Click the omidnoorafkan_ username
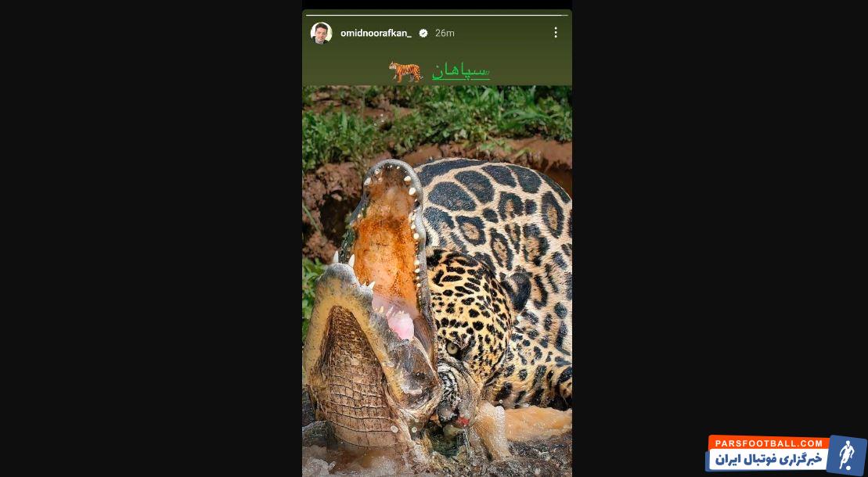This screenshot has width=868, height=477. click(x=376, y=33)
